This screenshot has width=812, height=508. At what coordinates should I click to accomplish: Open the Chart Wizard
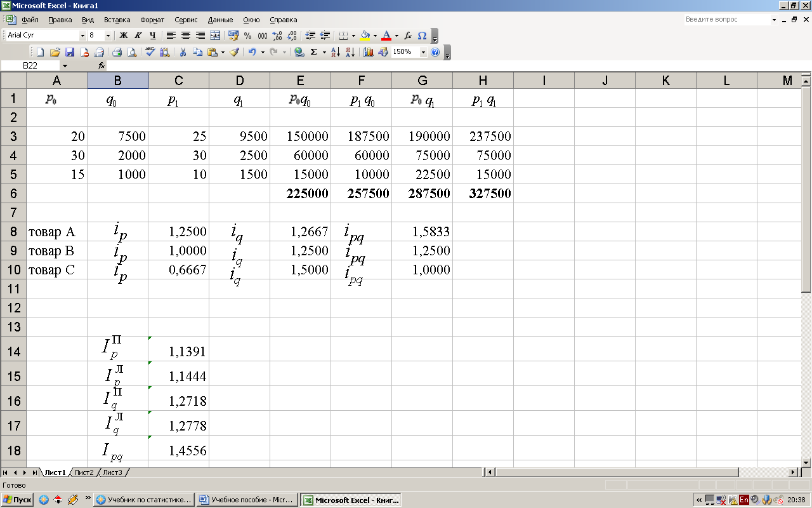(x=368, y=52)
